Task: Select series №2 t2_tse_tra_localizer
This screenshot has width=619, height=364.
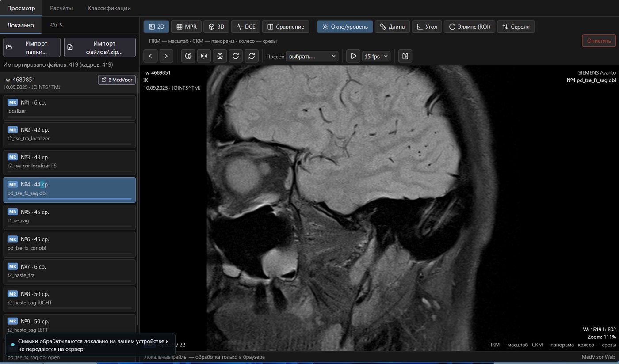Action: point(69,135)
